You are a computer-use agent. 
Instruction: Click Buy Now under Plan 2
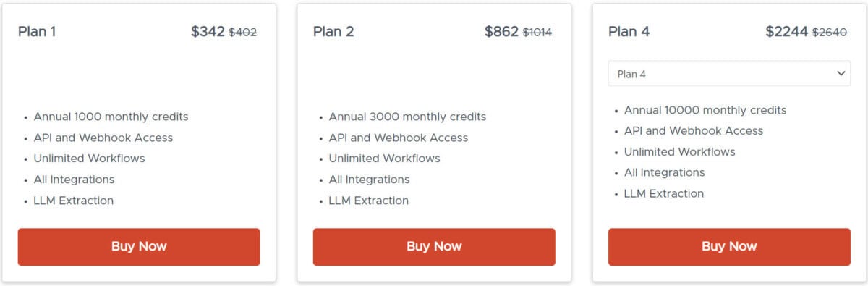(x=434, y=247)
